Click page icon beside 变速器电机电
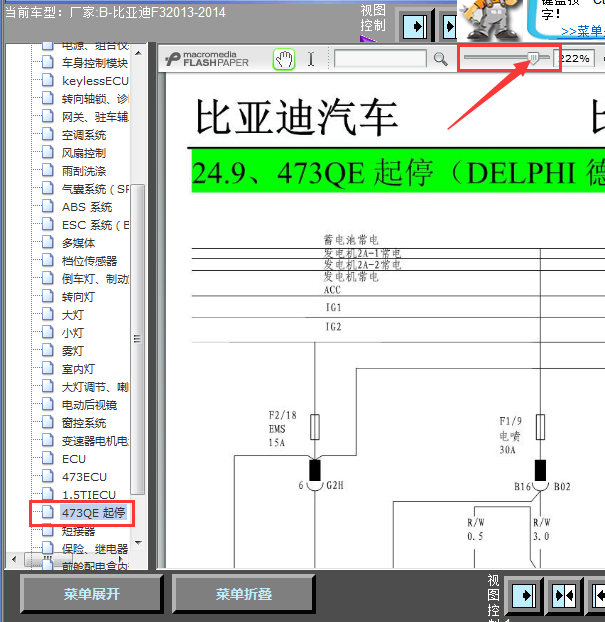605x622 pixels. click(48, 440)
